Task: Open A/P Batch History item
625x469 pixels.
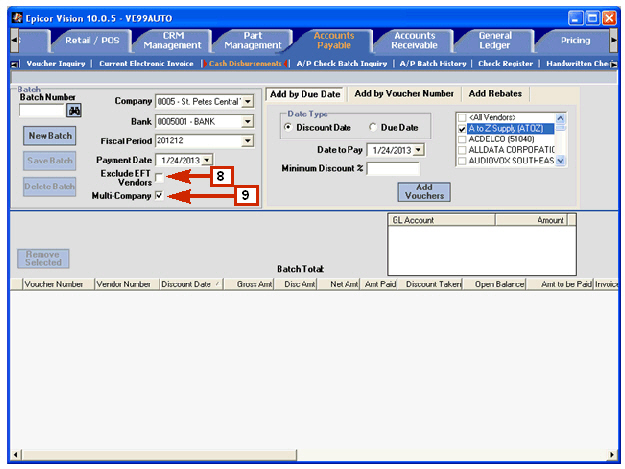Action: (x=433, y=63)
